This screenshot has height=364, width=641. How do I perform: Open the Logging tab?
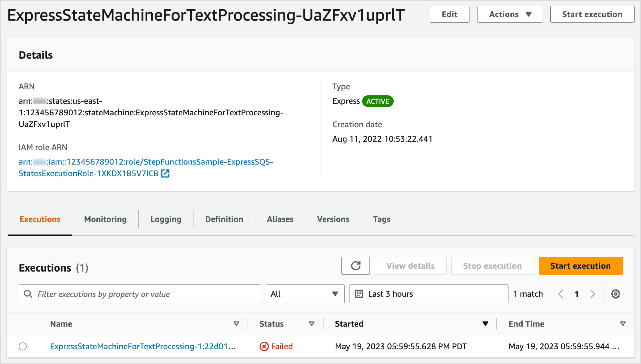(x=166, y=219)
